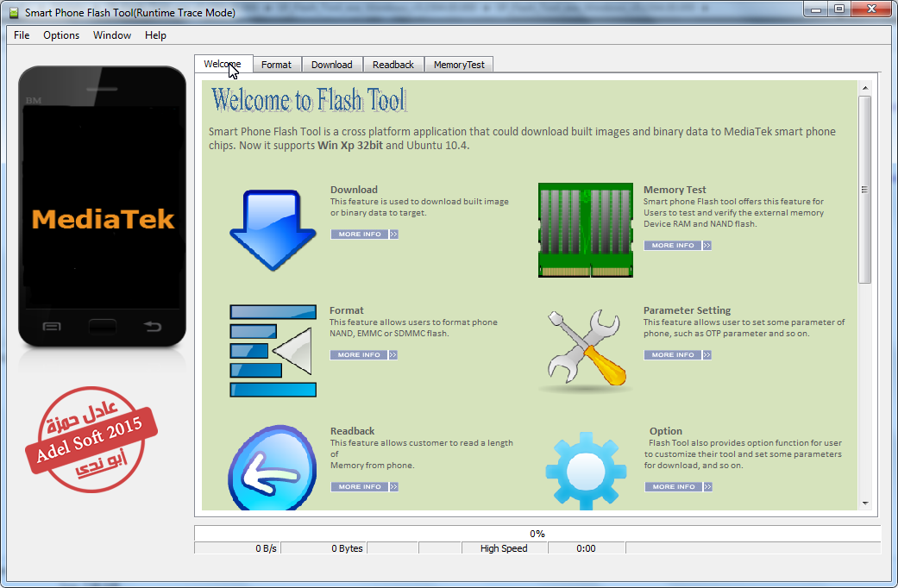The height and width of the screenshot is (588, 898).
Task: Click the 0 B/s status field
Action: (x=237, y=548)
